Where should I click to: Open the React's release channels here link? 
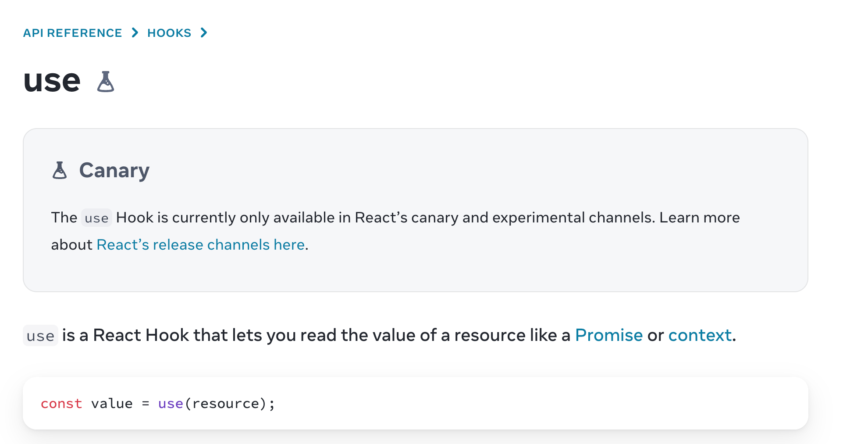[x=200, y=245]
